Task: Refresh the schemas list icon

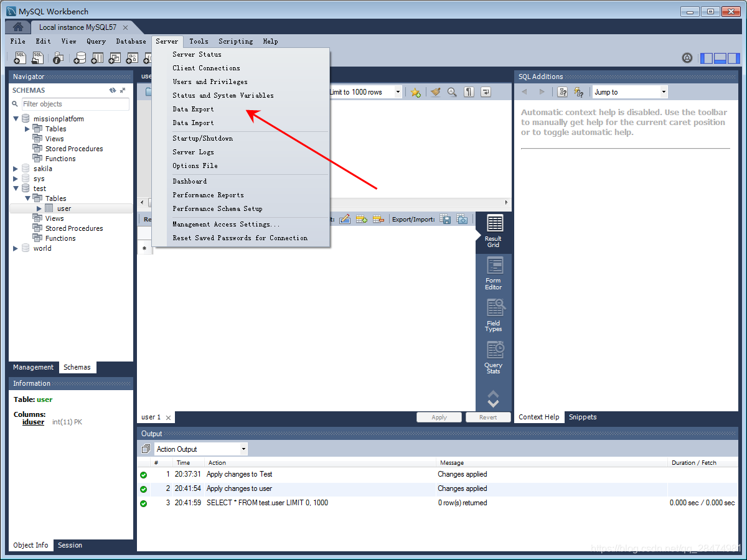Action: [113, 90]
